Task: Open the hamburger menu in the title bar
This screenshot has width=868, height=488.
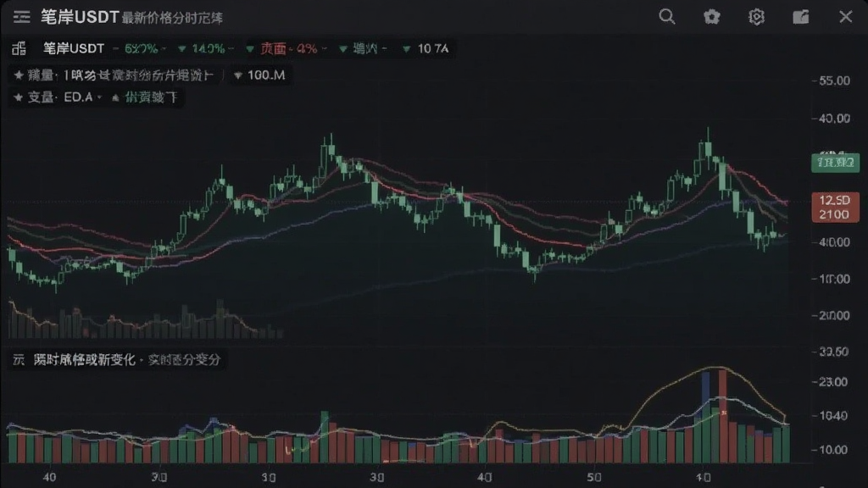Action: (x=21, y=17)
